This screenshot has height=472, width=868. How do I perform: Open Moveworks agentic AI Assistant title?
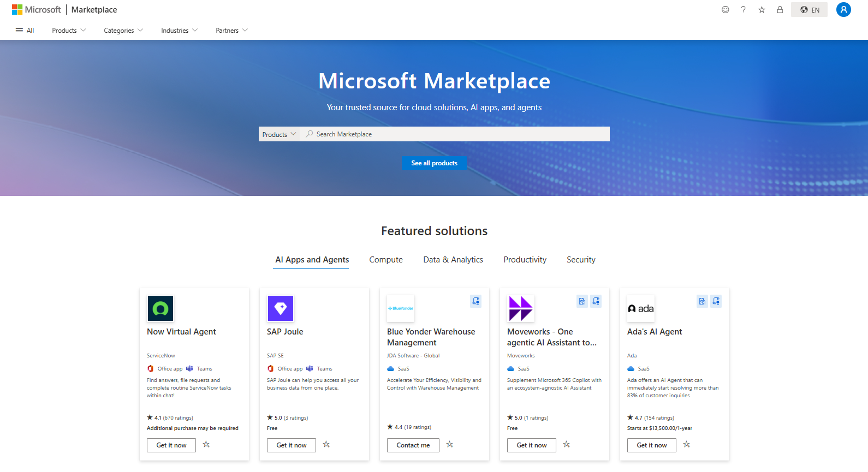(x=552, y=337)
